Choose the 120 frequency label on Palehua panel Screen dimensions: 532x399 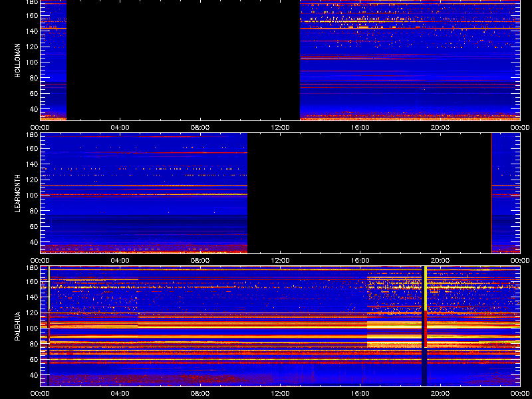point(31,313)
